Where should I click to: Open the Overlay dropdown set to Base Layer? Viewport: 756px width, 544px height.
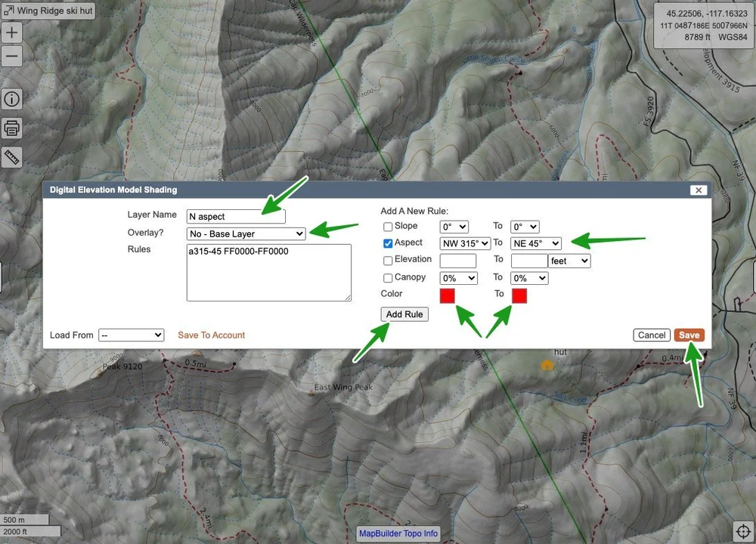(x=246, y=233)
